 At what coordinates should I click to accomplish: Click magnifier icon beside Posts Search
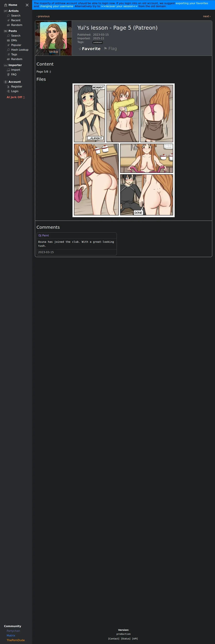[x=9, y=36]
